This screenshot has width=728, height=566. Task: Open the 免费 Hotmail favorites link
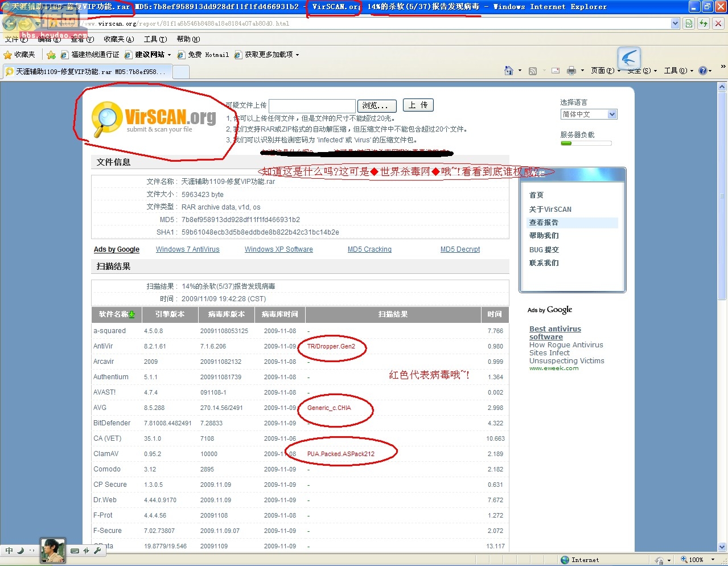tap(203, 55)
